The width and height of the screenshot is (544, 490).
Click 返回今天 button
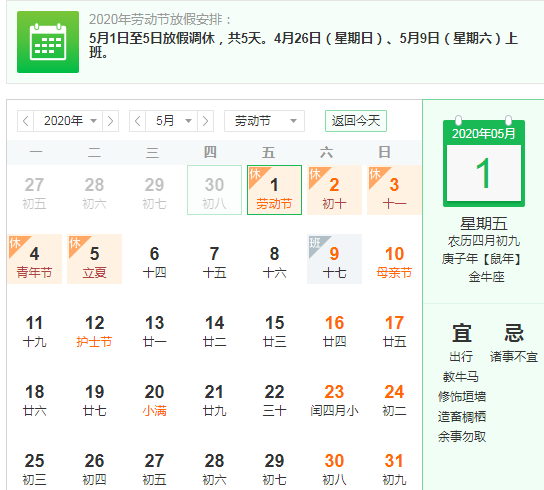pos(356,121)
